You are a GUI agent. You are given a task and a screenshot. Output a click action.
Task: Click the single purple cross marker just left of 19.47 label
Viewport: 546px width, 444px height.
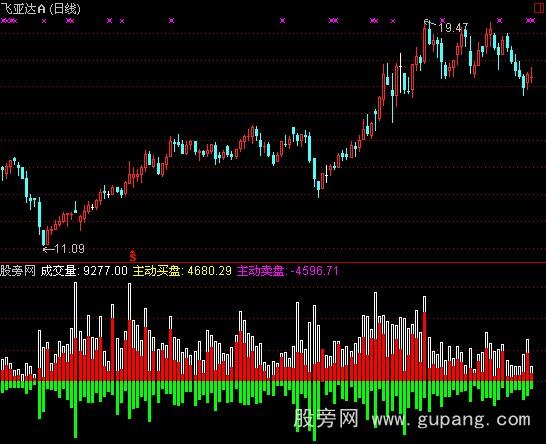click(x=442, y=21)
